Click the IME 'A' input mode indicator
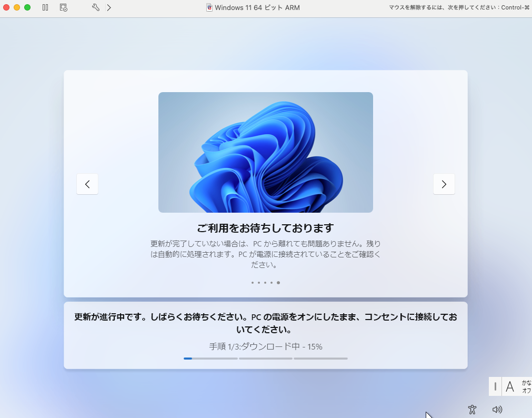The height and width of the screenshot is (418, 532). click(509, 386)
